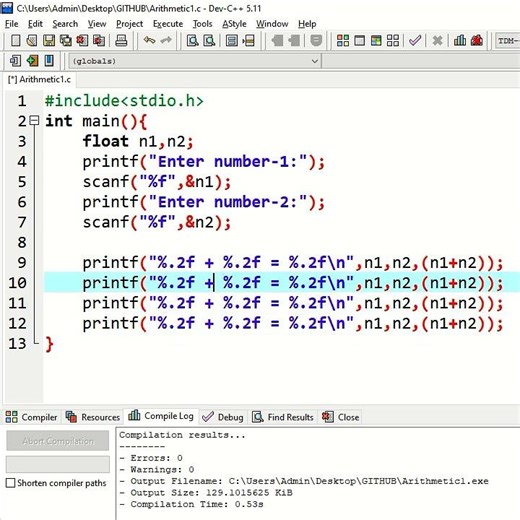
Task: Click the Insert icon in second toolbar row
Action: click(15, 61)
